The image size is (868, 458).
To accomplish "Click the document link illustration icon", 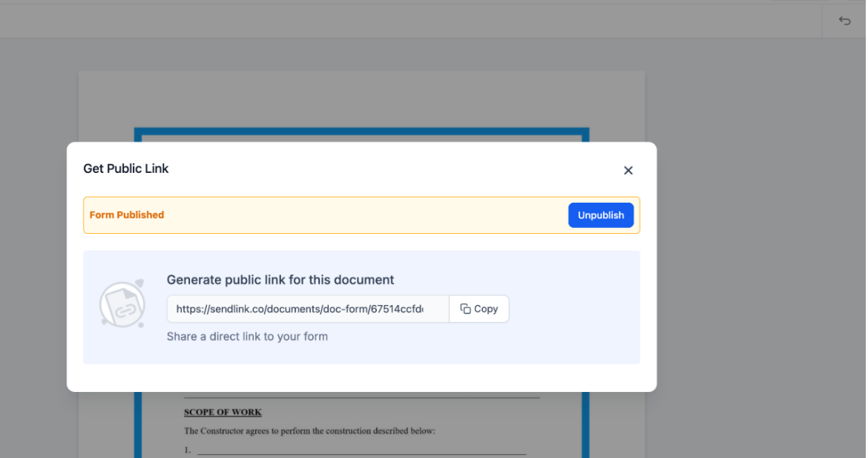I will pos(122,304).
